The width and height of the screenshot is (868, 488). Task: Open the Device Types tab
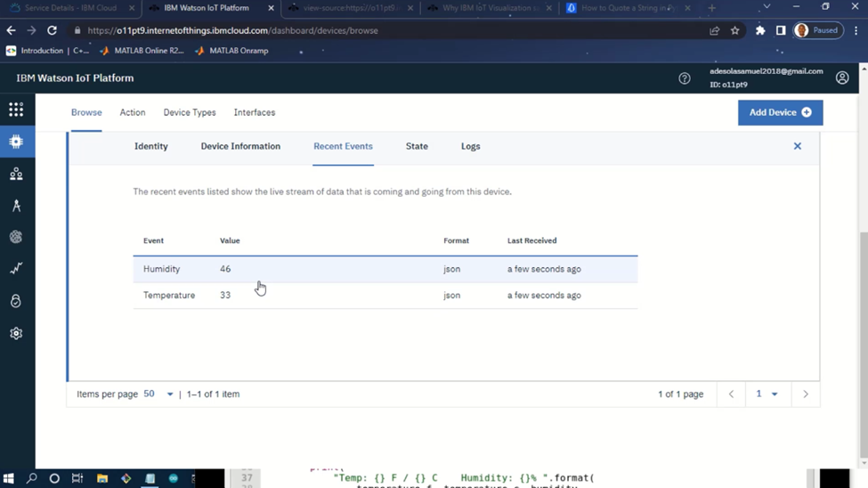click(x=190, y=112)
